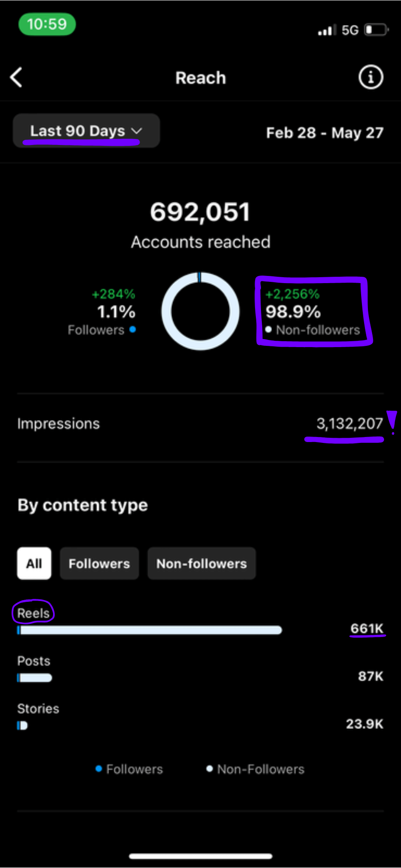The image size is (401, 868).
Task: Tap the cellular signal bars icon
Action: pyautogui.click(x=327, y=30)
